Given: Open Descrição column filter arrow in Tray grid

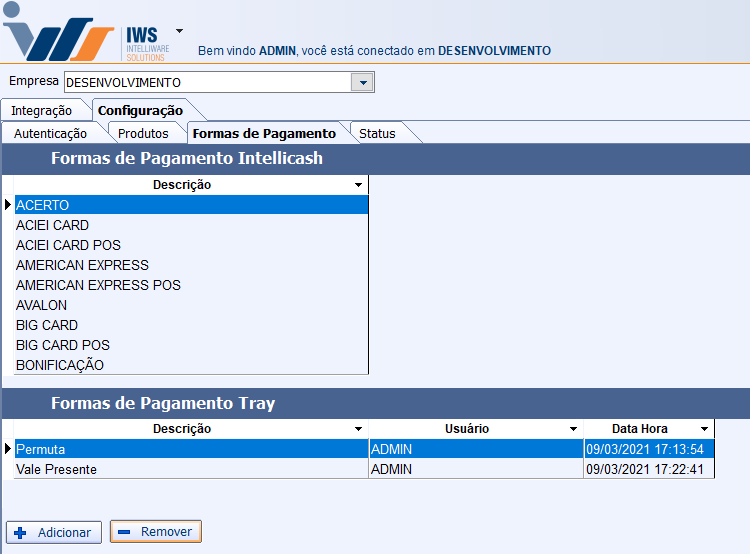Looking at the screenshot, I should point(358,429).
